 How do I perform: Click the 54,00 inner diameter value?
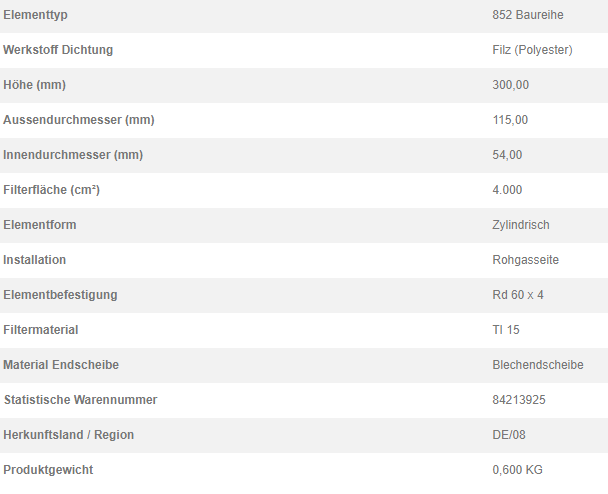507,155
